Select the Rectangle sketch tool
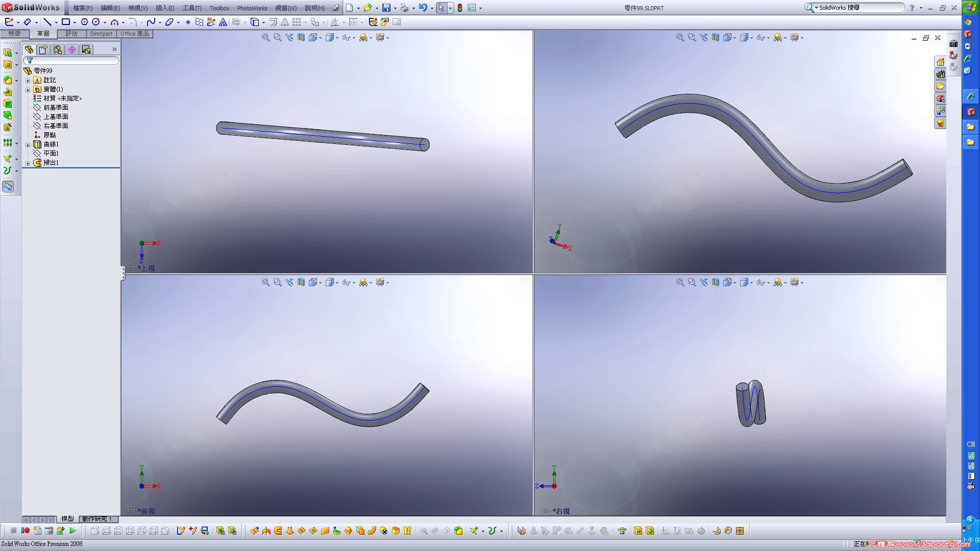Viewport: 980px width, 551px height. click(66, 22)
